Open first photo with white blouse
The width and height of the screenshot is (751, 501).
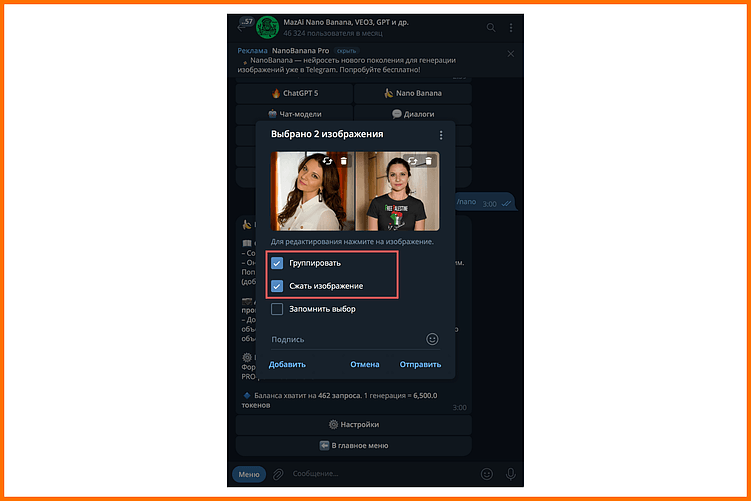click(x=312, y=192)
